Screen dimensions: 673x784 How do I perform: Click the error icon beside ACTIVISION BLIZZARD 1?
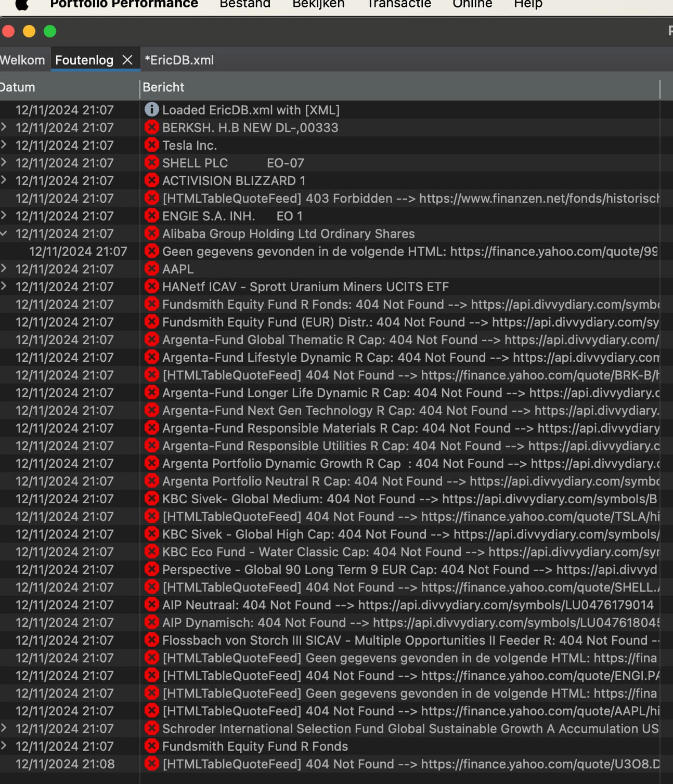(151, 180)
